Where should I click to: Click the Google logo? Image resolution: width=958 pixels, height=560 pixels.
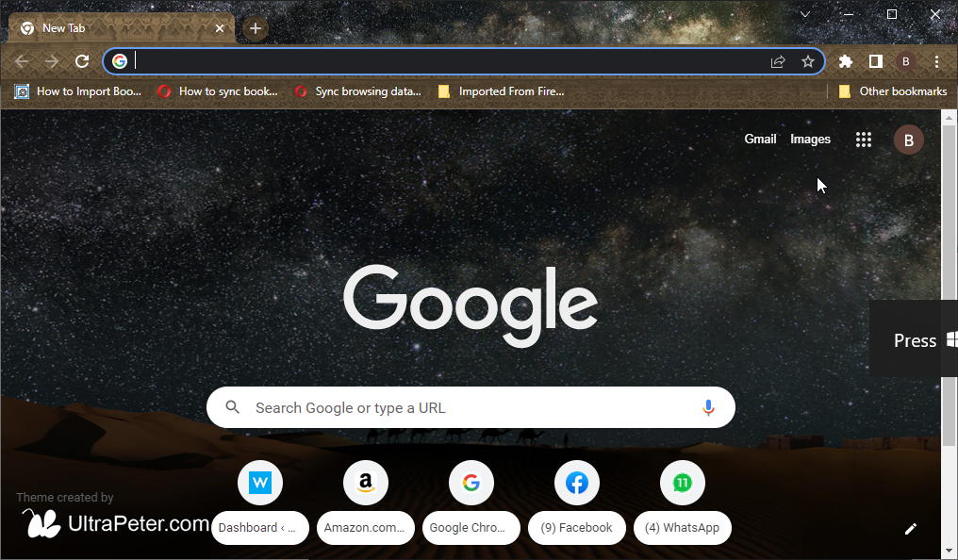point(471,305)
